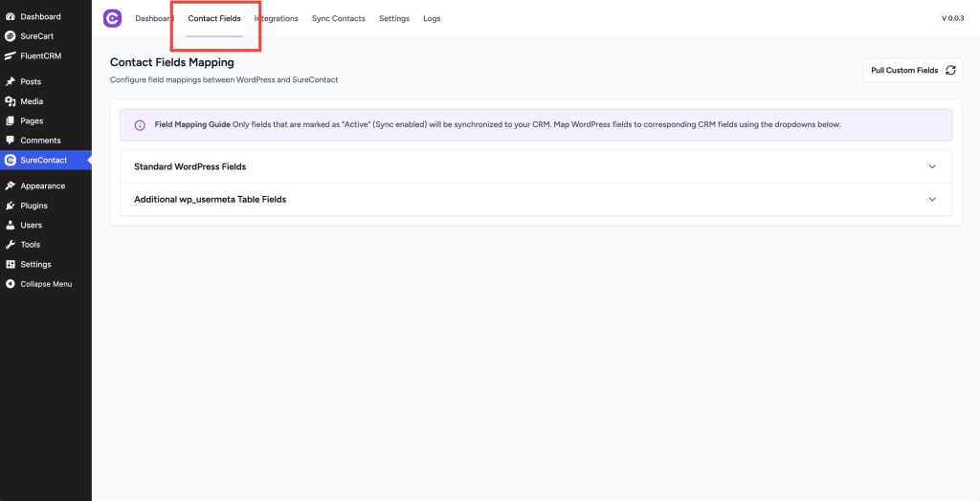Open the Additional wp_usermeta Table Fields section
Viewport: 980px width, 501px height.
coord(536,199)
